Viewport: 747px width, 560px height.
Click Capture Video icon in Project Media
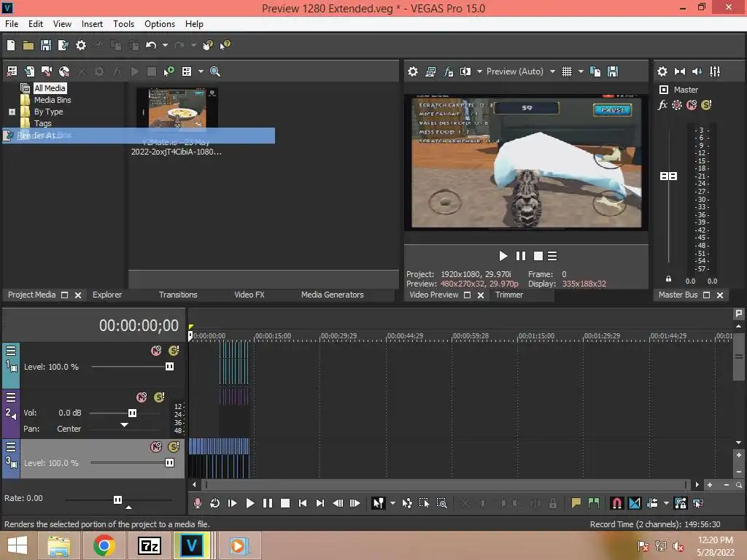46,71
